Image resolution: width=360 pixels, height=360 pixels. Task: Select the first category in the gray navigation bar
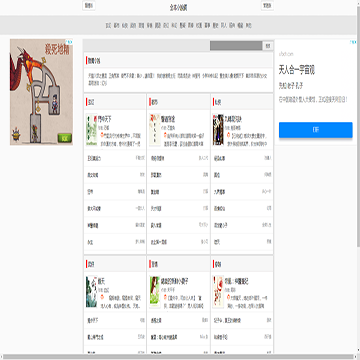click(x=108, y=25)
